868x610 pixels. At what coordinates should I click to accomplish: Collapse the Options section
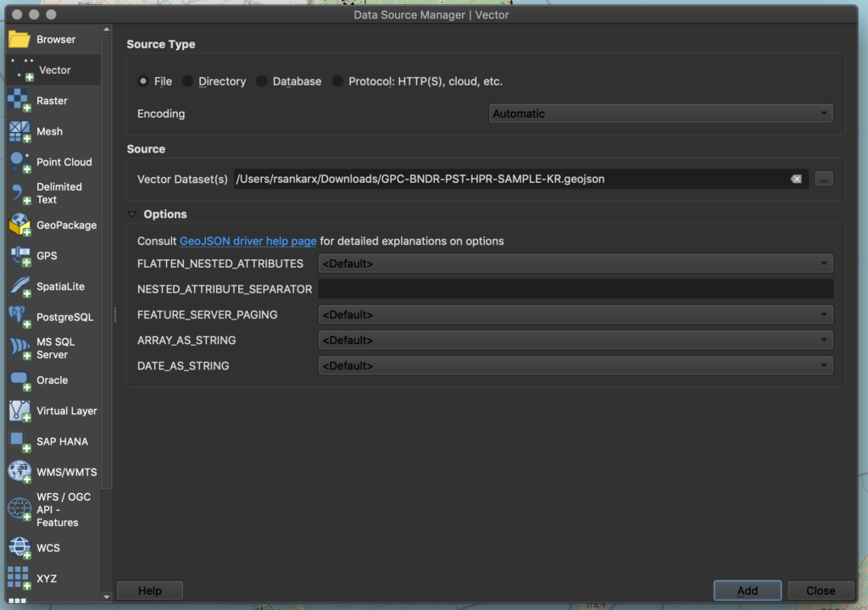[x=131, y=213]
